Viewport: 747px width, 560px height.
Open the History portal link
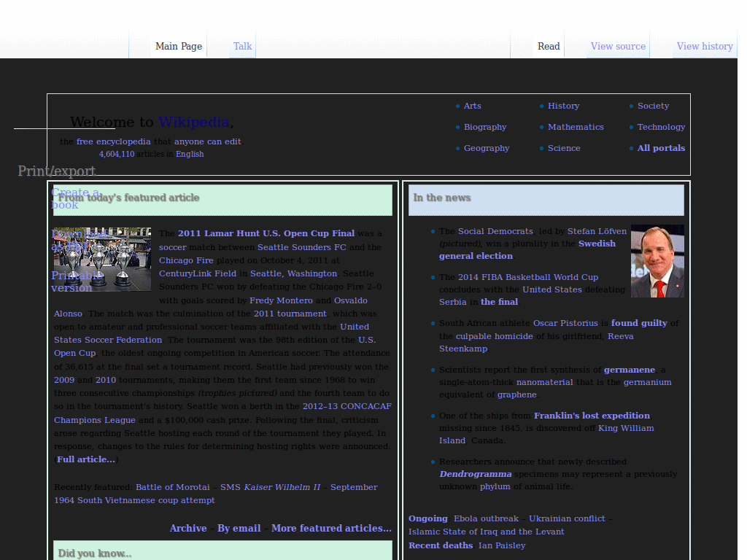click(563, 106)
